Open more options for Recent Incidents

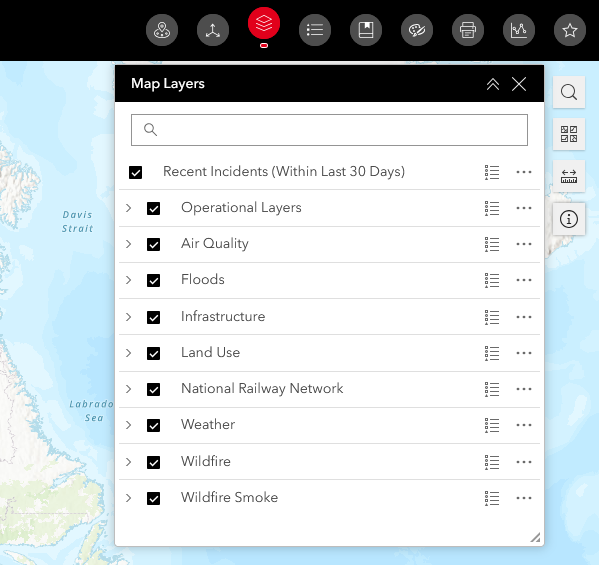point(524,172)
